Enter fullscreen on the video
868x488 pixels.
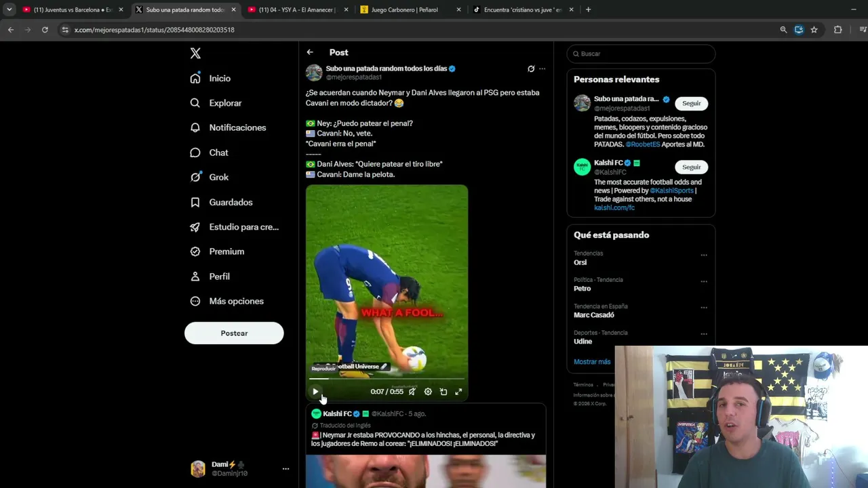click(x=458, y=391)
